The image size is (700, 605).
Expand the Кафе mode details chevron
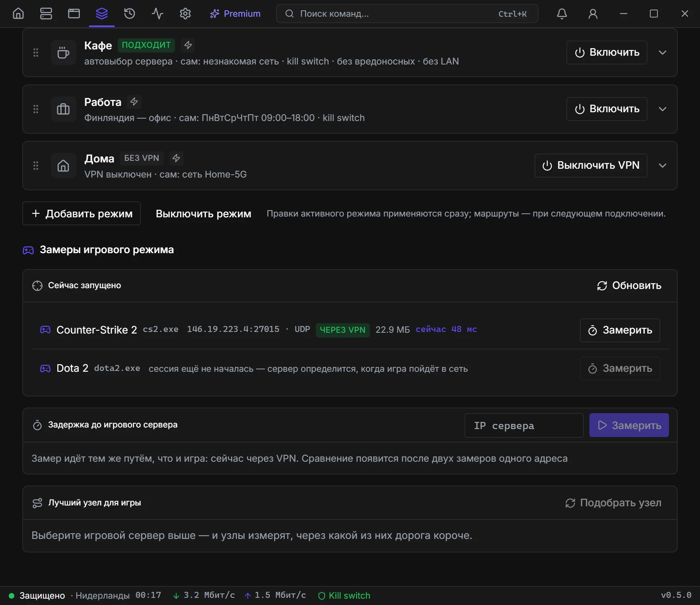663,53
